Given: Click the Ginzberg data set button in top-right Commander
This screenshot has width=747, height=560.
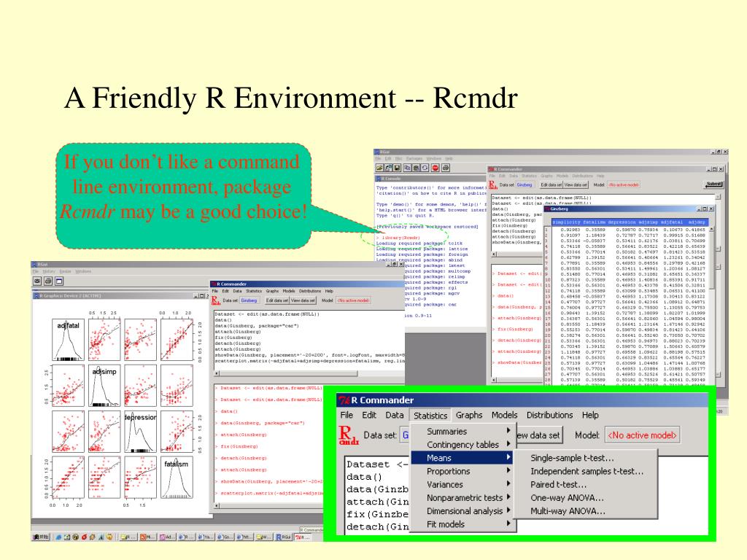Looking at the screenshot, I should [524, 184].
